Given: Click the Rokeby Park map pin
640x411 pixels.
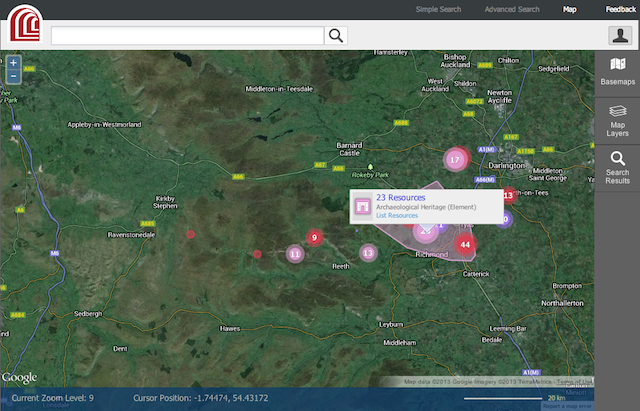Looking at the screenshot, I should click(370, 167).
